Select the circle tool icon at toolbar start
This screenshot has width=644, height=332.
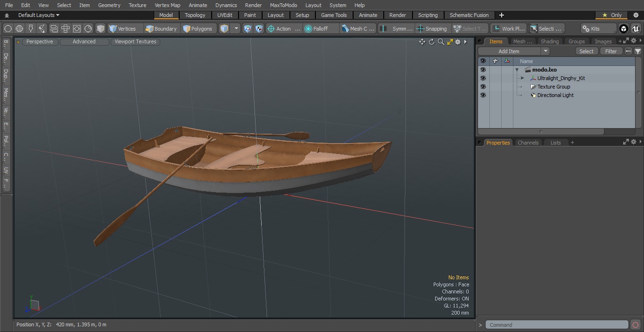tap(8, 29)
